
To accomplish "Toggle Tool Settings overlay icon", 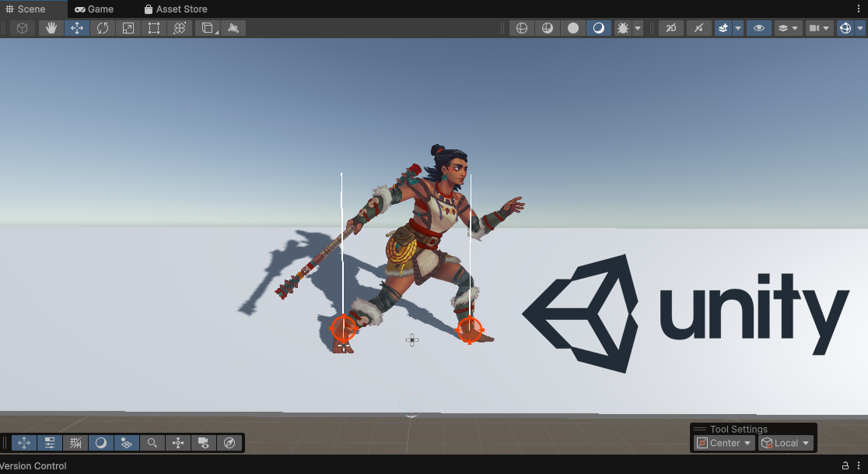I will [x=50, y=443].
